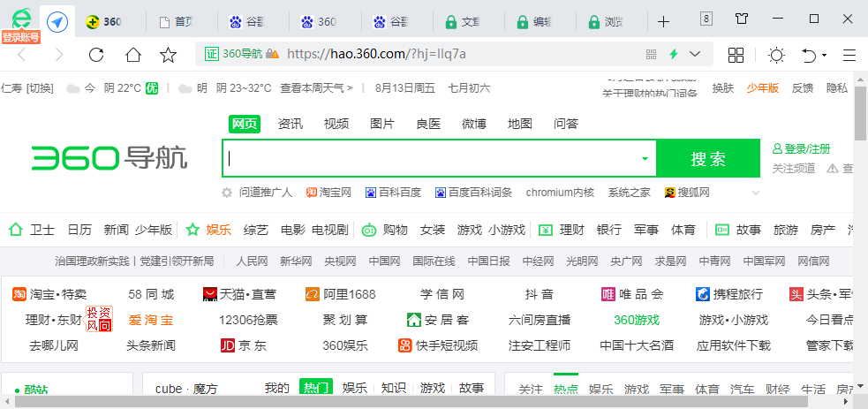Image resolution: width=868 pixels, height=409 pixels.
Task: Click 登录/注册 link
Action: [x=801, y=149]
